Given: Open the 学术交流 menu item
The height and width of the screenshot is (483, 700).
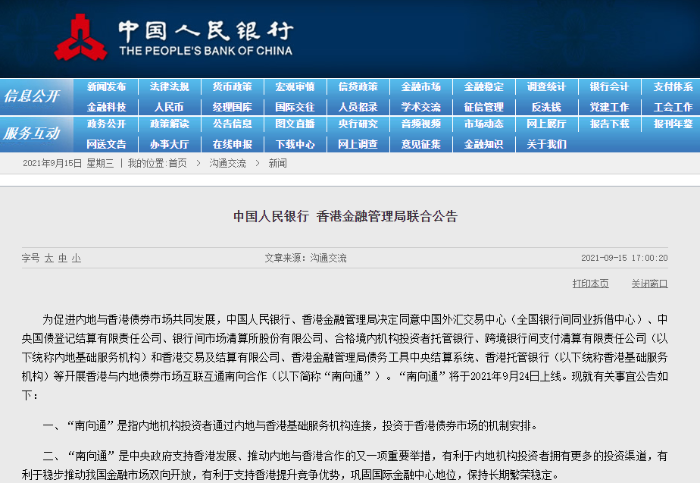Looking at the screenshot, I should 421,107.
